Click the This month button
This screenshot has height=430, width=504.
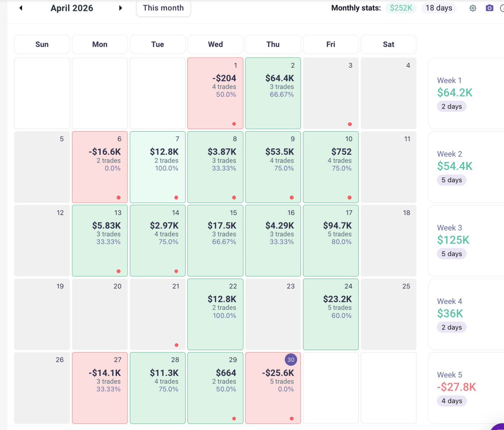click(x=163, y=8)
